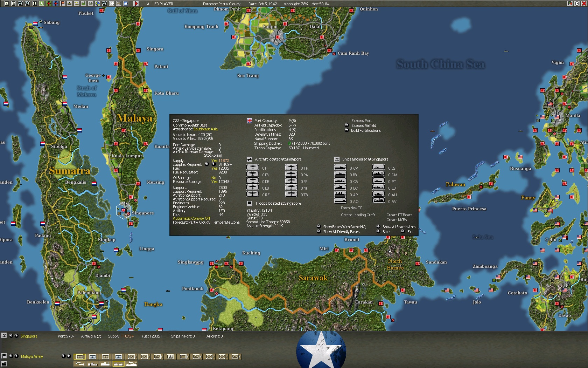This screenshot has height=368, width=588.
Task: Select the highlighted XXXX headquarters unit icon
Action: tap(80, 357)
